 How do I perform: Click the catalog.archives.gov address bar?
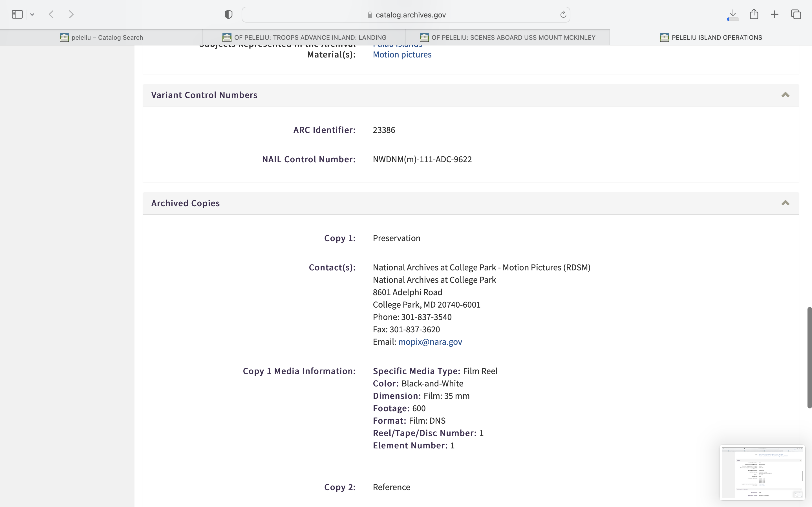point(406,15)
